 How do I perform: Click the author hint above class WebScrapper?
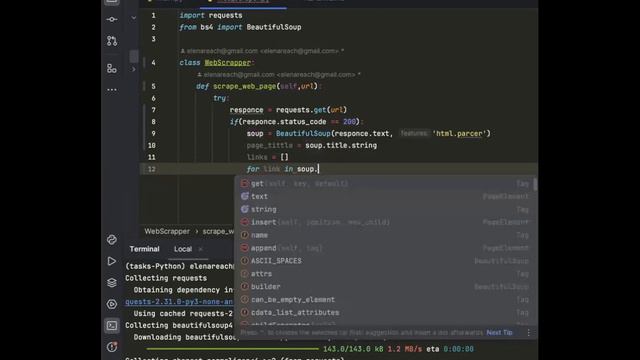click(x=262, y=51)
